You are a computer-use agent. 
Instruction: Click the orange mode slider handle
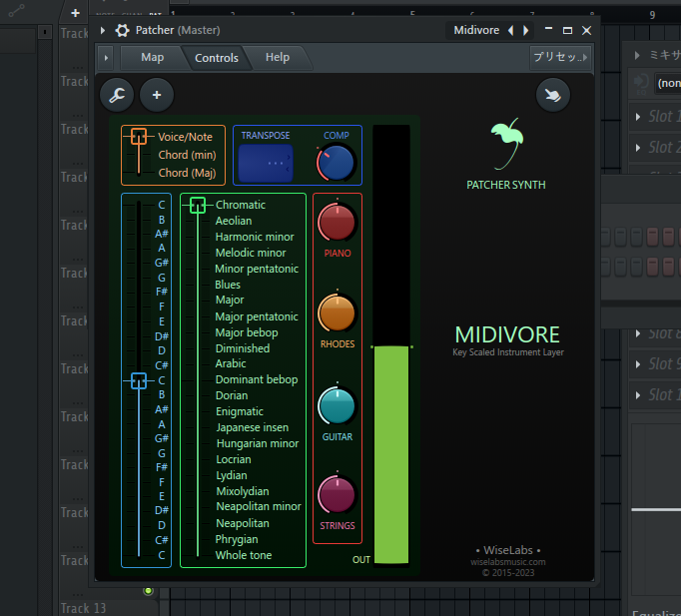click(x=139, y=137)
